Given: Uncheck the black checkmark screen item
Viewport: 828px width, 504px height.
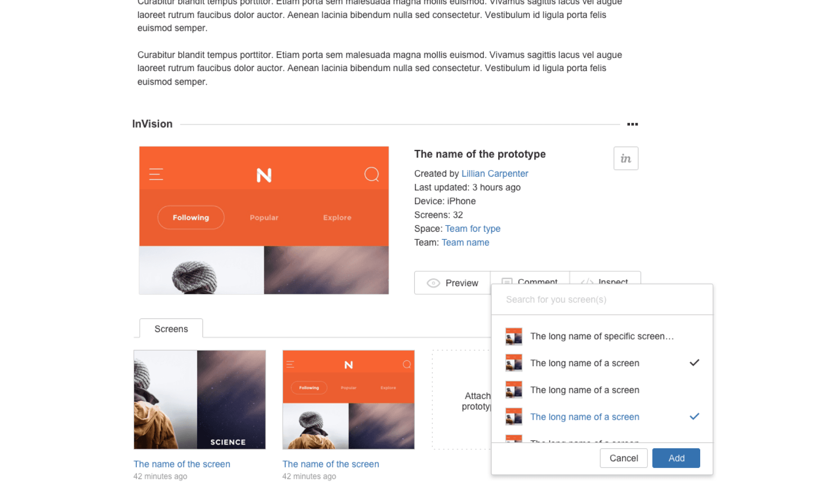Looking at the screenshot, I should [x=694, y=363].
